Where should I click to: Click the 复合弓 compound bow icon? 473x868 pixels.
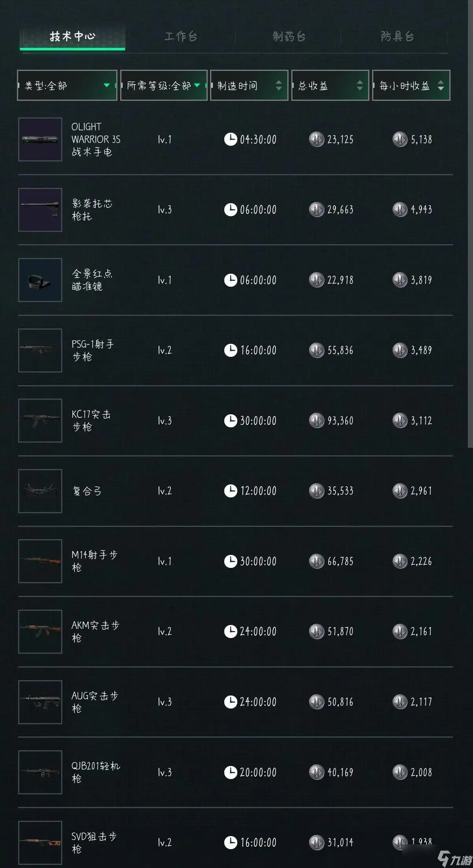coord(40,491)
